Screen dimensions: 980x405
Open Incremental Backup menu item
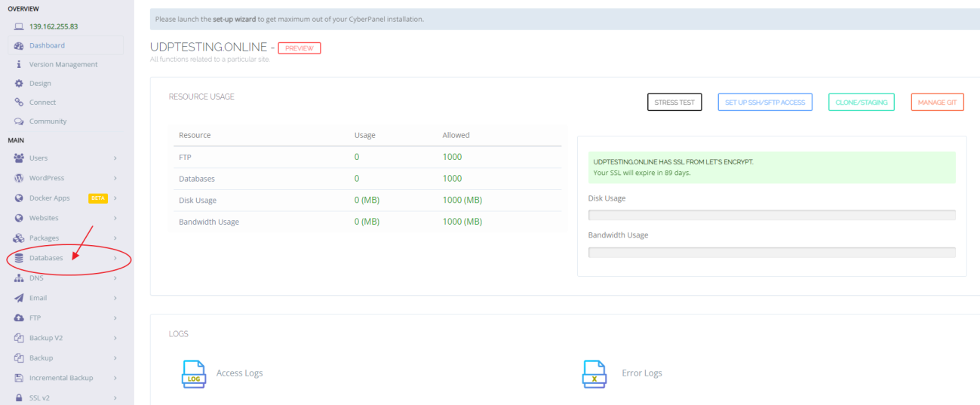(x=66, y=378)
